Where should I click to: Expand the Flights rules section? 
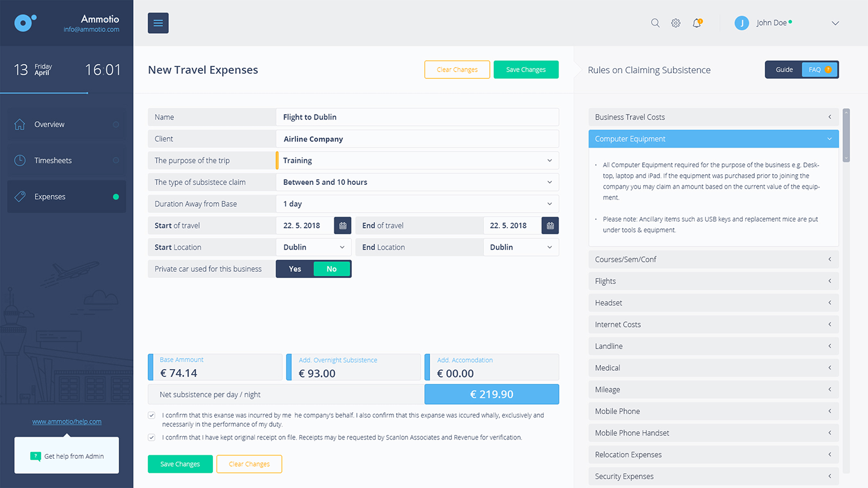pos(713,281)
